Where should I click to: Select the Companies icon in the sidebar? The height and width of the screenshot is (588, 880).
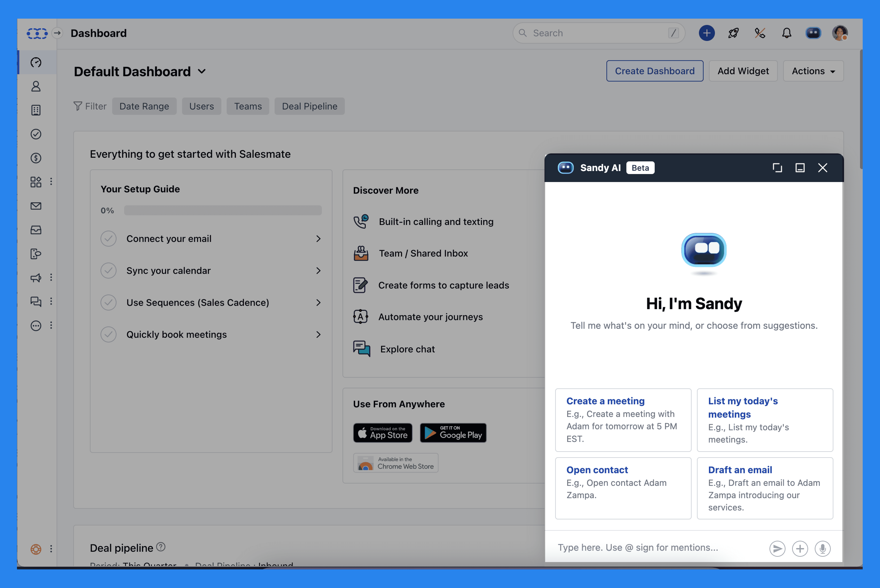click(x=36, y=110)
